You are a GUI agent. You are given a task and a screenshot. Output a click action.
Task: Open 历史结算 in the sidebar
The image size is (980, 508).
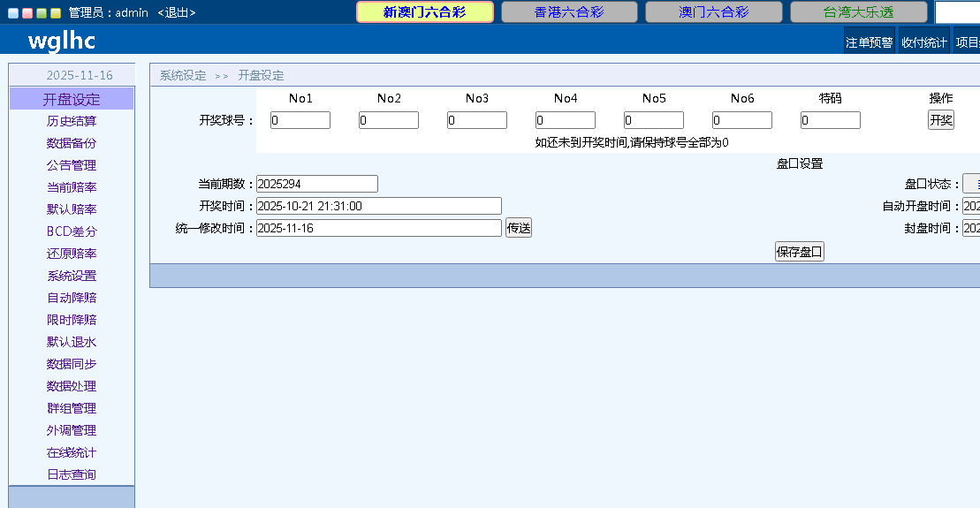pyautogui.click(x=72, y=121)
